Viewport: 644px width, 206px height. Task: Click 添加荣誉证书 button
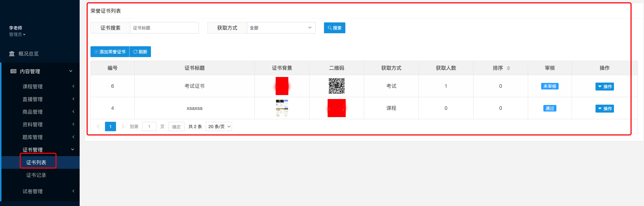(110, 52)
